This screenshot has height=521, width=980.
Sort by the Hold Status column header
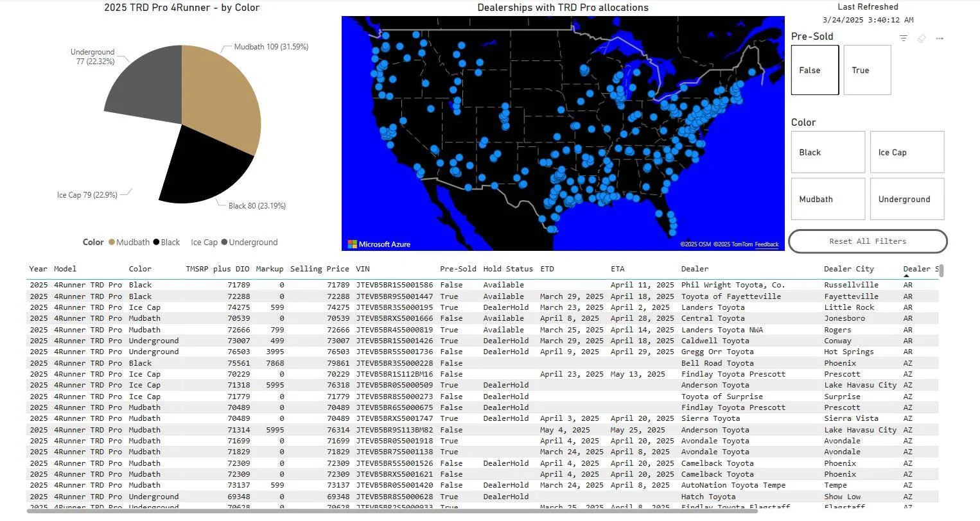(x=508, y=269)
